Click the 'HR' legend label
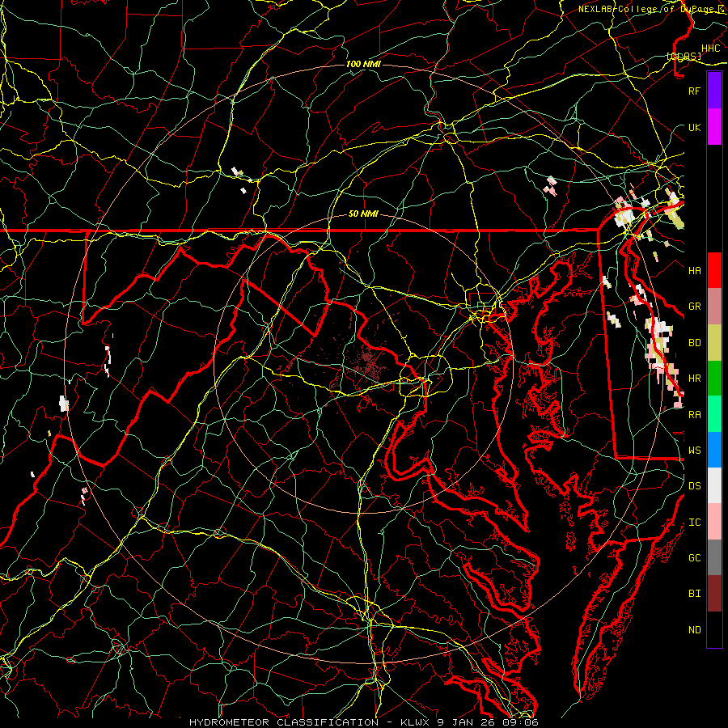Screen dimensions: 728x728 pyautogui.click(x=694, y=378)
